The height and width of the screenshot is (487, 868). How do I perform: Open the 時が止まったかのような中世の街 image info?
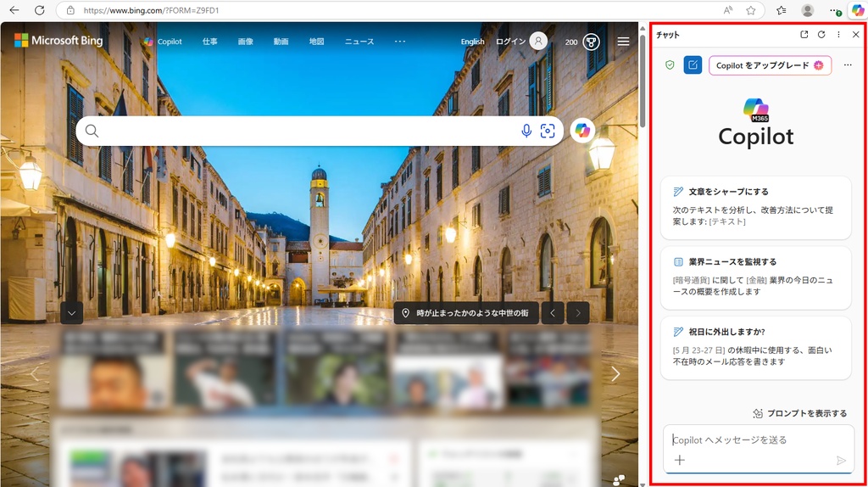coord(465,313)
